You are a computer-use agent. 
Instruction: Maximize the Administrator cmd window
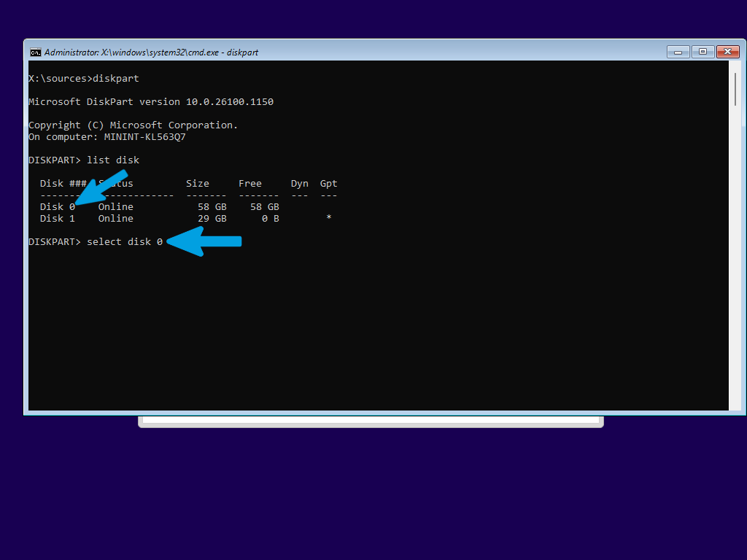point(703,52)
